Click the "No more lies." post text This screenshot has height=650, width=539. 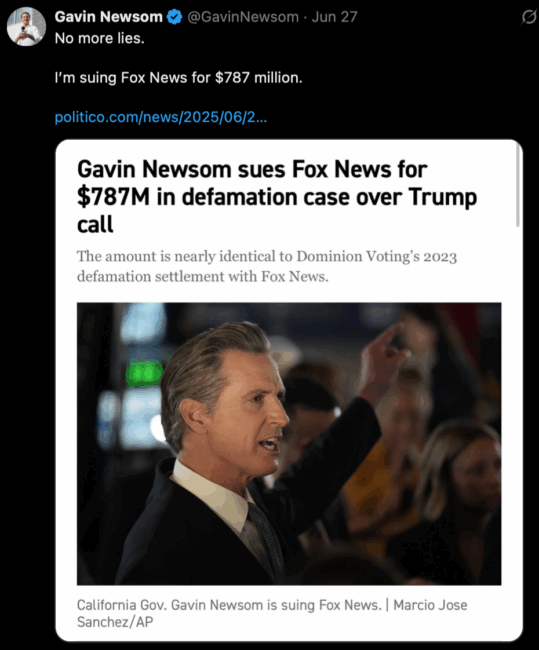[100, 39]
